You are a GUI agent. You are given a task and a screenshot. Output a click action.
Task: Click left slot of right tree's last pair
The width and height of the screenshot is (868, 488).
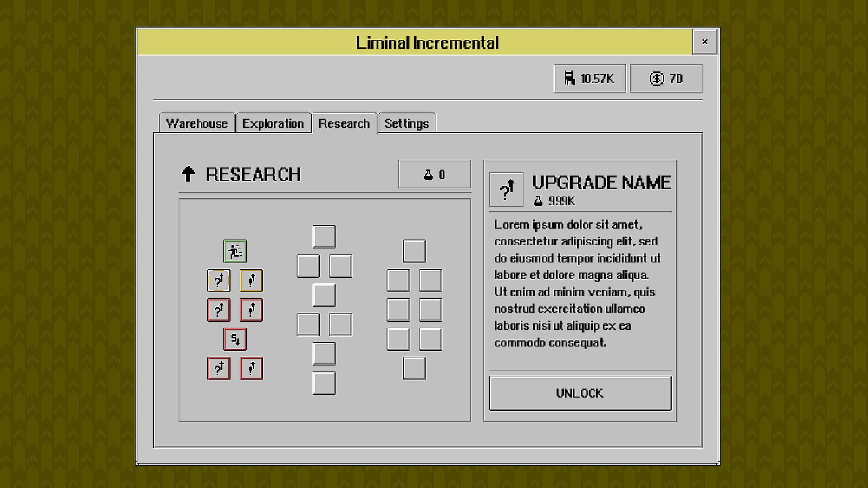[x=398, y=339]
